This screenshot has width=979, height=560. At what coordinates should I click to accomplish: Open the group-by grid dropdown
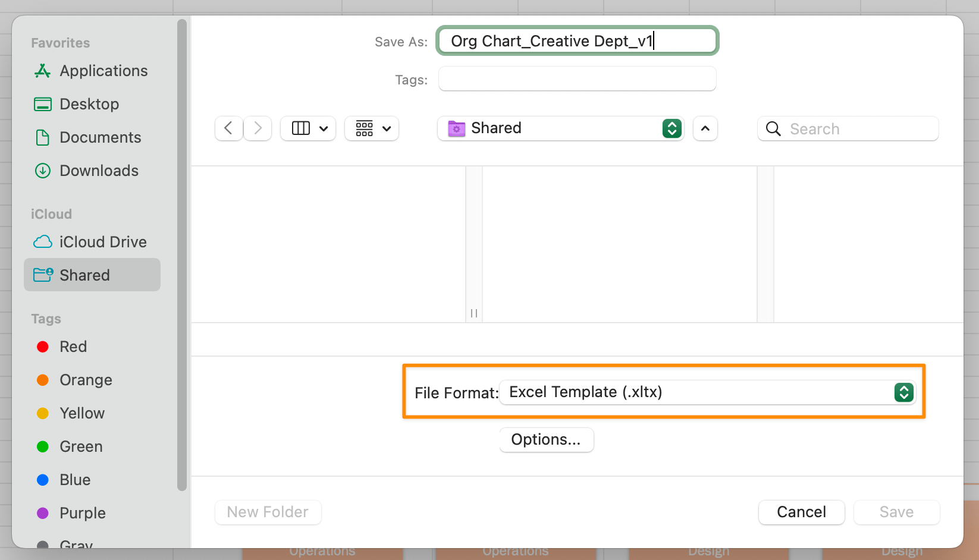[372, 128]
